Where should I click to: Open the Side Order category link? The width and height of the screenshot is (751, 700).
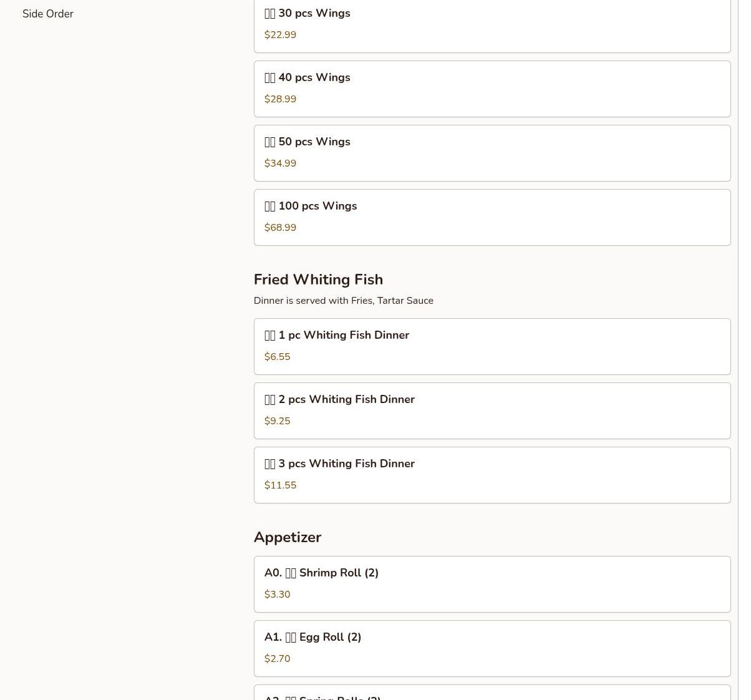[x=47, y=14]
